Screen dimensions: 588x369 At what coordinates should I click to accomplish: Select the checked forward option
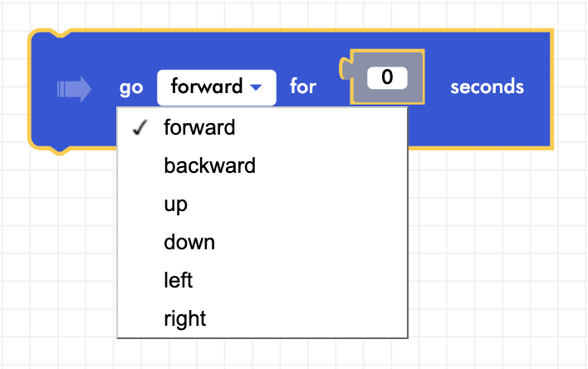[x=199, y=127]
